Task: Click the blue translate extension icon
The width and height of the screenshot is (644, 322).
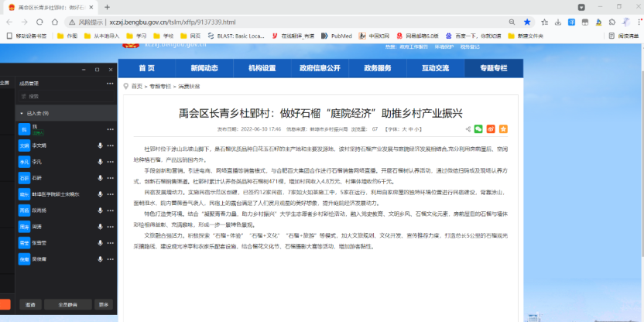Action: 571,22
